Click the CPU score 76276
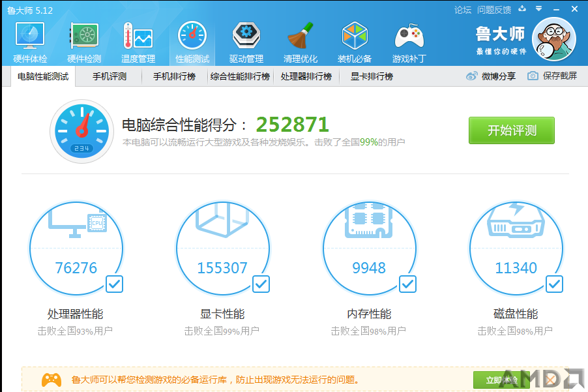Image resolution: width=588 pixels, height=392 pixels. click(76, 268)
